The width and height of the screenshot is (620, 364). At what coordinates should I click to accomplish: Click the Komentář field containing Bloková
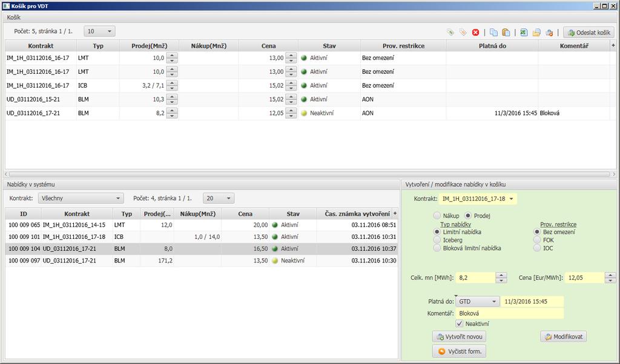[510, 313]
